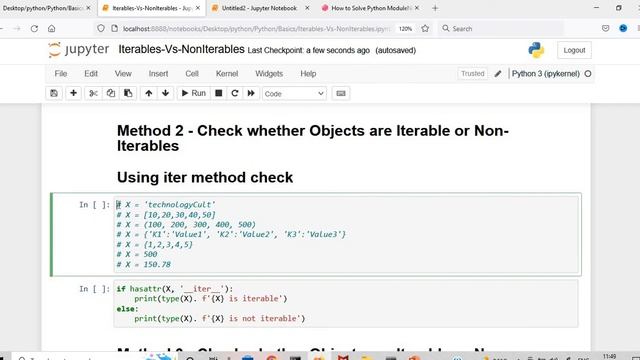Select the Using iter method check heading
Viewport: 640px width, 360px height.
point(205,178)
